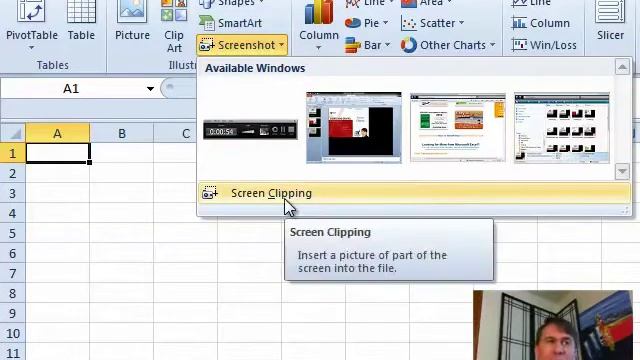Screen dimensions: 640x360
Task: Insert an Area chart
Action: pos(427,3)
